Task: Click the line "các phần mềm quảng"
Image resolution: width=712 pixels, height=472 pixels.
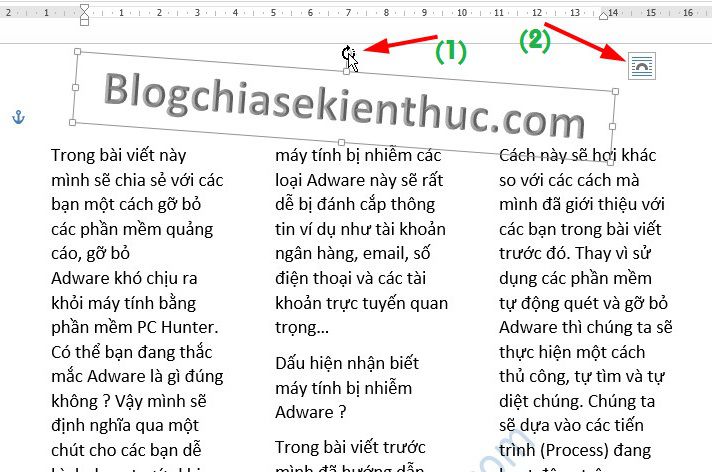Action: [132, 229]
